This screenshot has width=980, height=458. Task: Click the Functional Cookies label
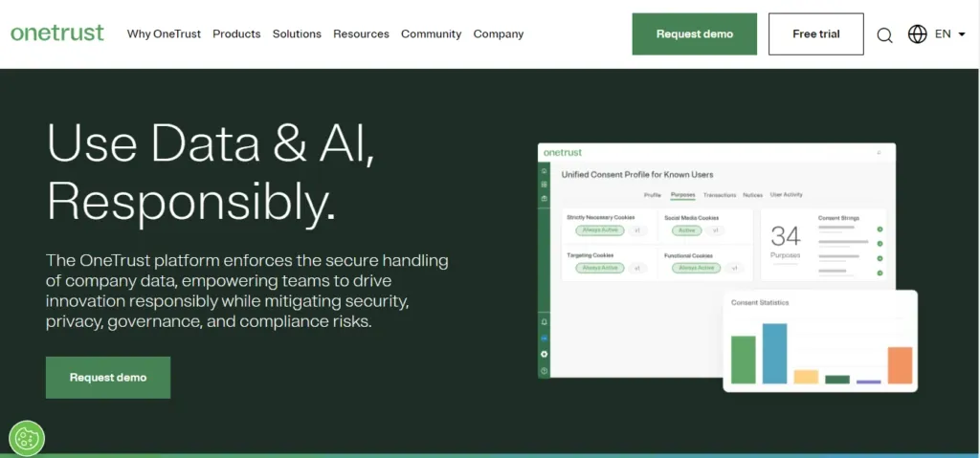pyautogui.click(x=688, y=255)
